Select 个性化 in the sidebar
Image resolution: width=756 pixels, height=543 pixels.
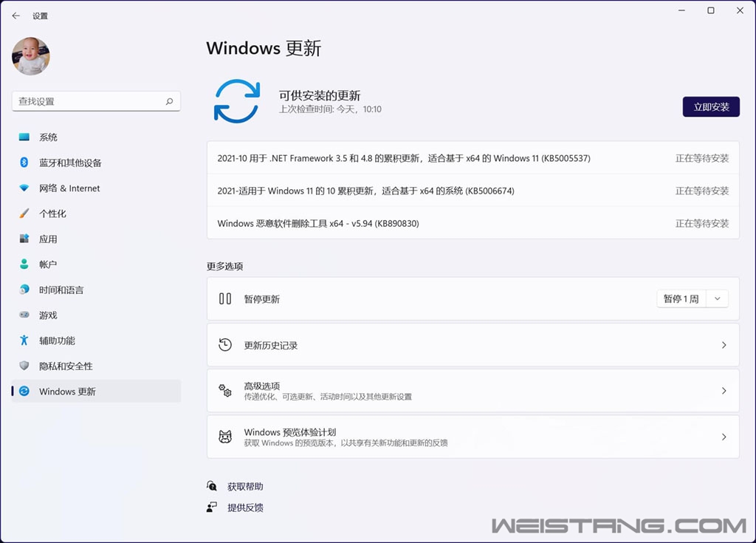click(x=96, y=214)
